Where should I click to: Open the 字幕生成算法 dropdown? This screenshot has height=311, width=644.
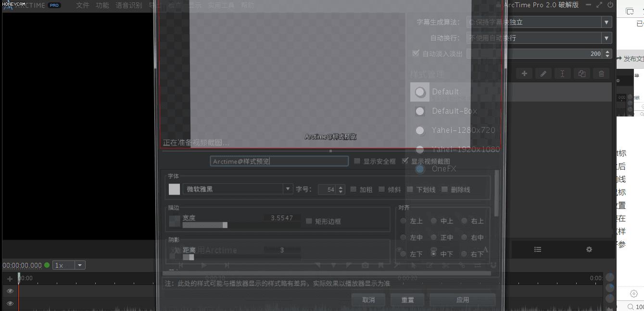(x=606, y=22)
